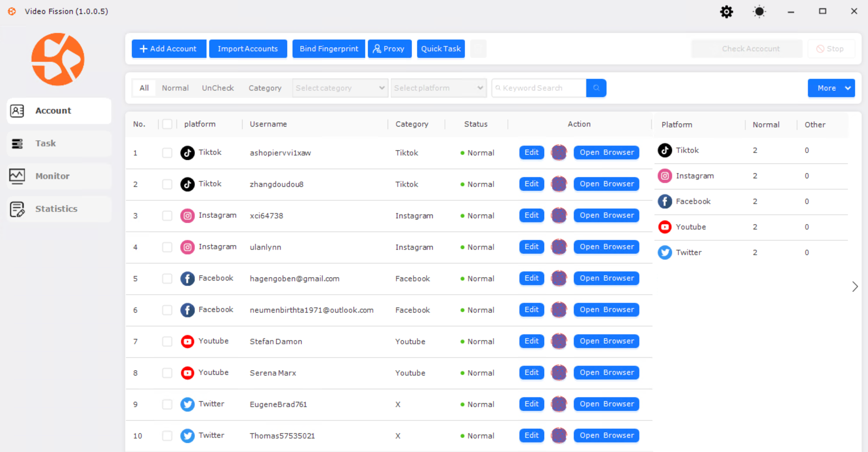Screen dimensions: 868x452
Task: Click Twitter icon in EugeneBrad761 row
Action: [x=187, y=404]
